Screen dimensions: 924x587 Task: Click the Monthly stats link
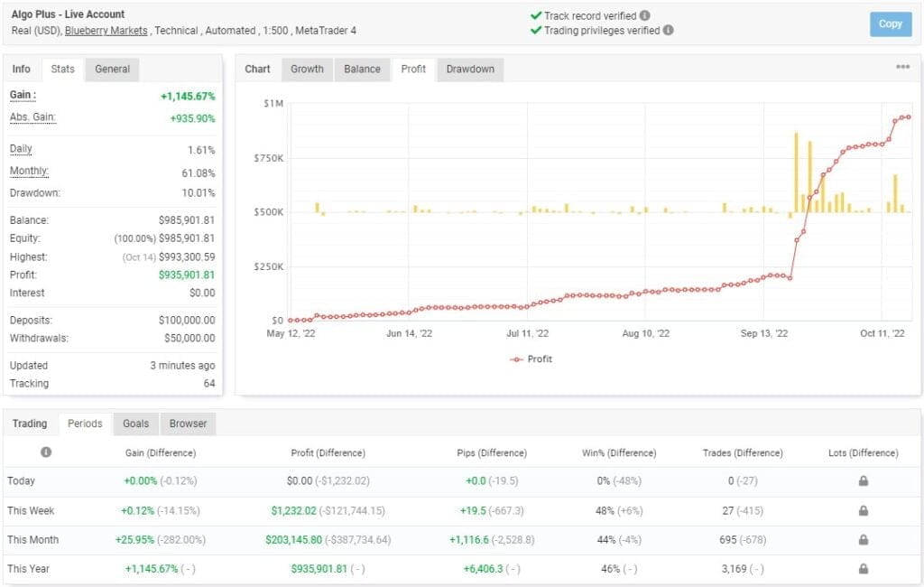coord(29,171)
